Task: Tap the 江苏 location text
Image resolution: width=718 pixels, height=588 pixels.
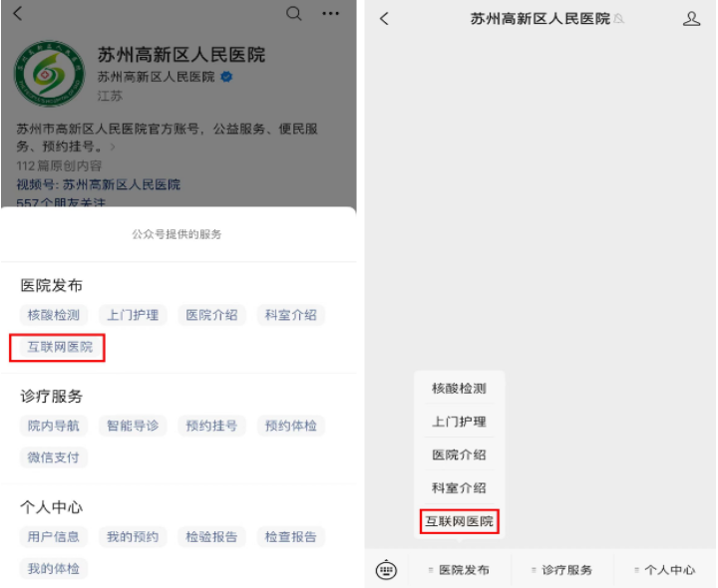Action: 110,96
